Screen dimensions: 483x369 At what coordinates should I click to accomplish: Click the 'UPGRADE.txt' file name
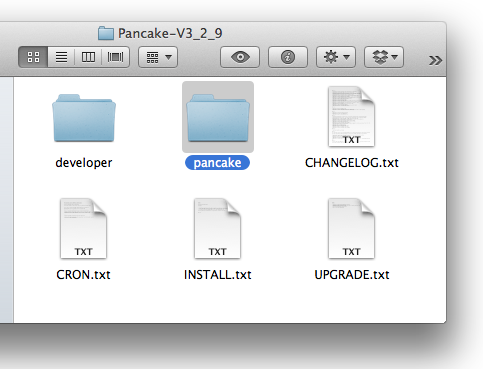tap(352, 275)
